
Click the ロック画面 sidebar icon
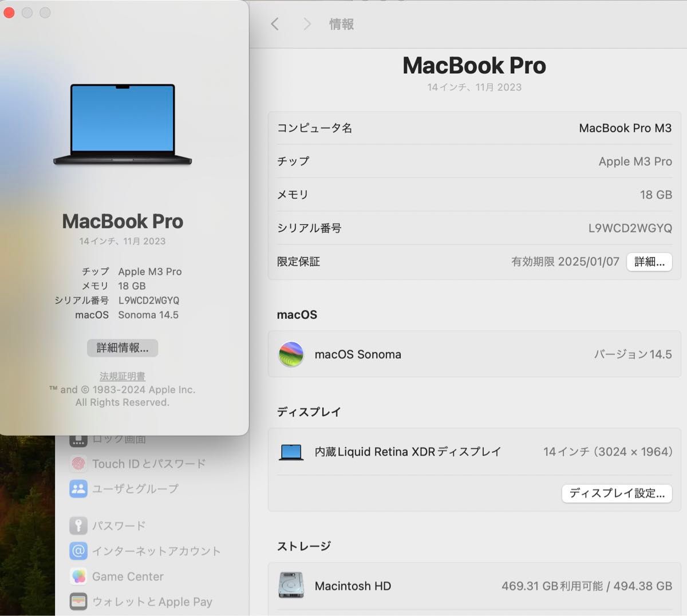coord(78,441)
